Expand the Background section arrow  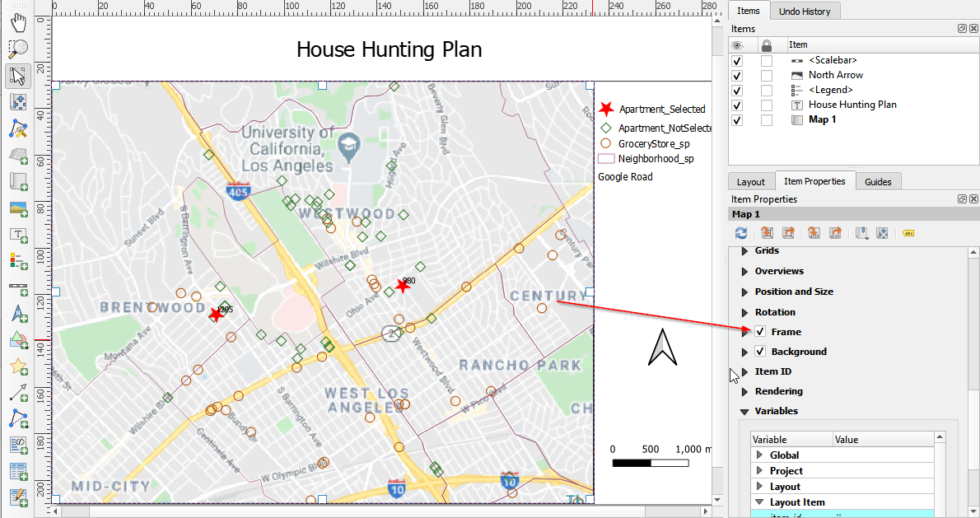(744, 352)
